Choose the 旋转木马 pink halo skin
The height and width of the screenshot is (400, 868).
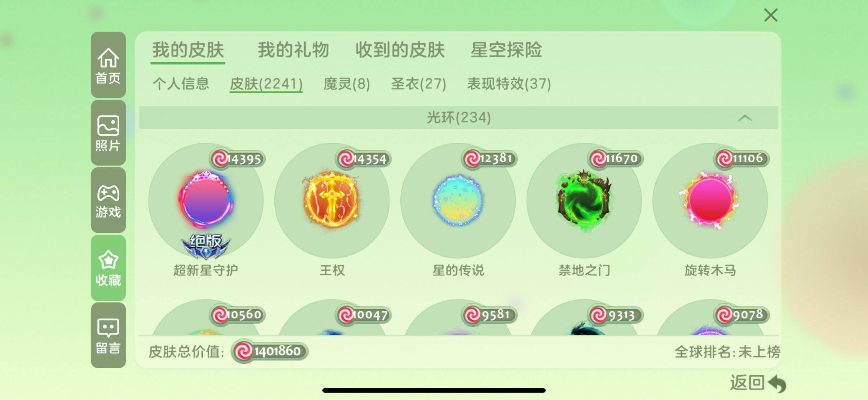710,201
